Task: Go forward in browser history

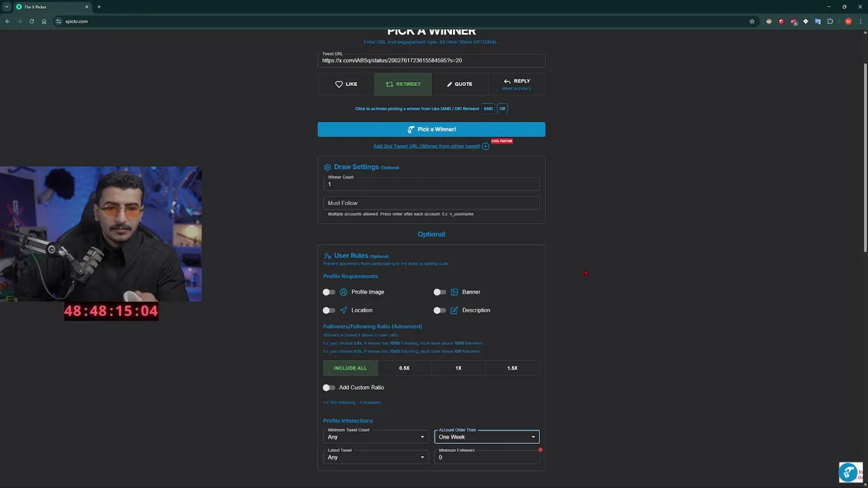Action: (20, 21)
